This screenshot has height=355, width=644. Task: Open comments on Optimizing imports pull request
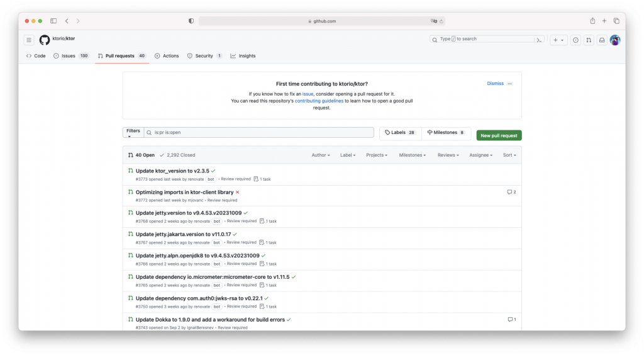[x=511, y=192]
